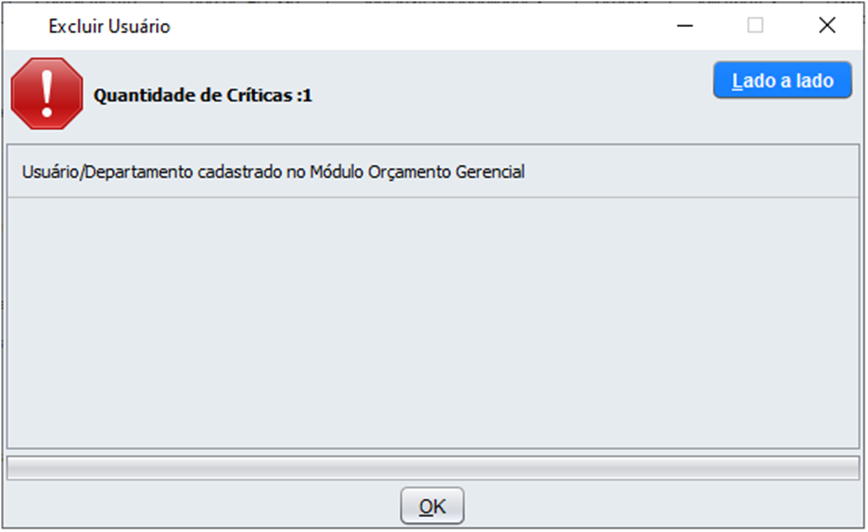Minimize the Excluir Usuário window
Screen dimensions: 868x532
click(685, 26)
